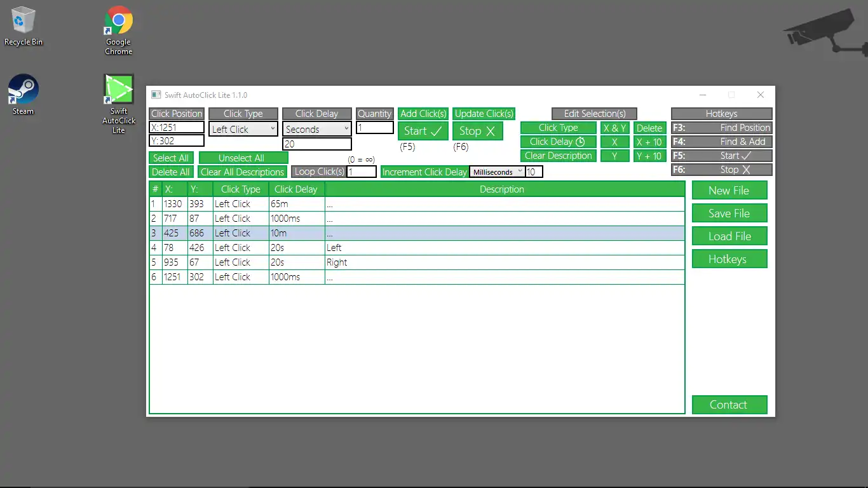Screen dimensions: 868x488
Task: Click the Select All button
Action: [x=171, y=158]
